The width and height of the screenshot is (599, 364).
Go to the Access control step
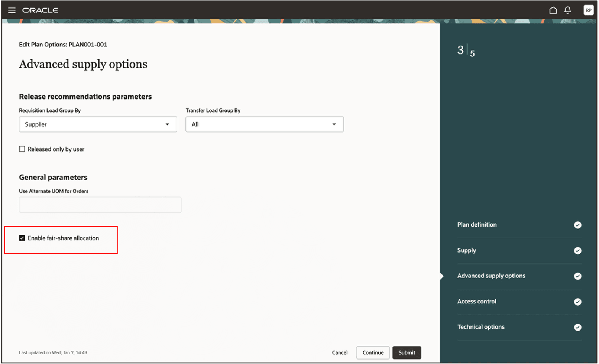477,301
